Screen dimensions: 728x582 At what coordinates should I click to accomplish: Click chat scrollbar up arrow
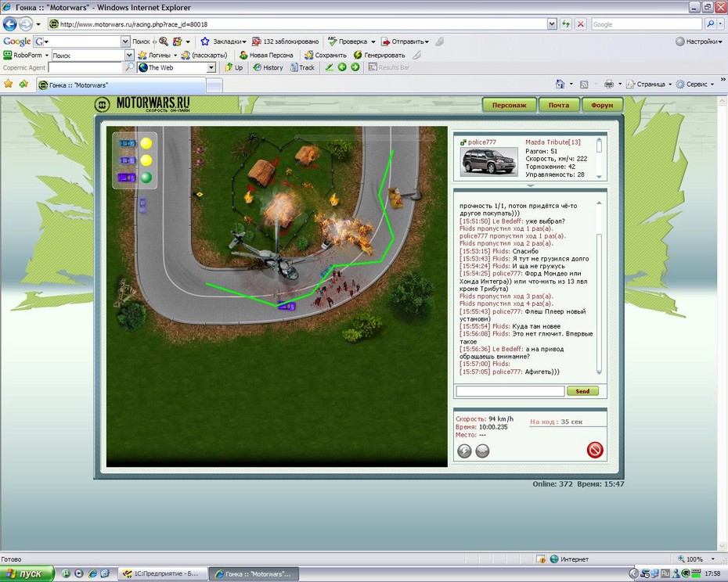tap(599, 203)
